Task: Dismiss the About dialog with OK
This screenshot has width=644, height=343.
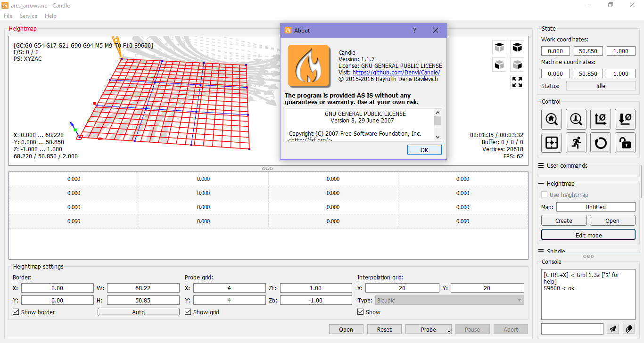Action: [424, 149]
